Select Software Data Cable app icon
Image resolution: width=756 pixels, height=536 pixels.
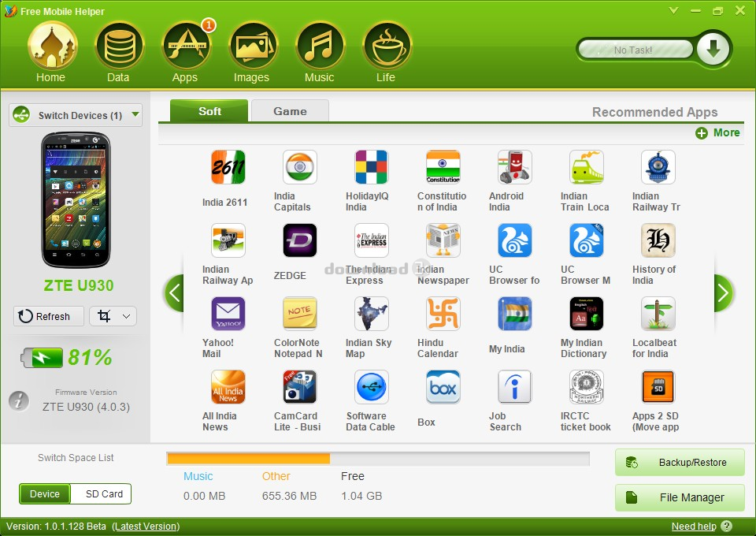(x=371, y=387)
